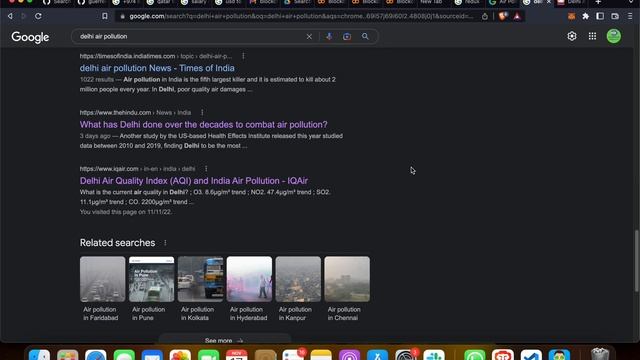Click the www.iqair.com breadcrumb URL
The height and width of the screenshot is (360, 640).
[x=137, y=169]
